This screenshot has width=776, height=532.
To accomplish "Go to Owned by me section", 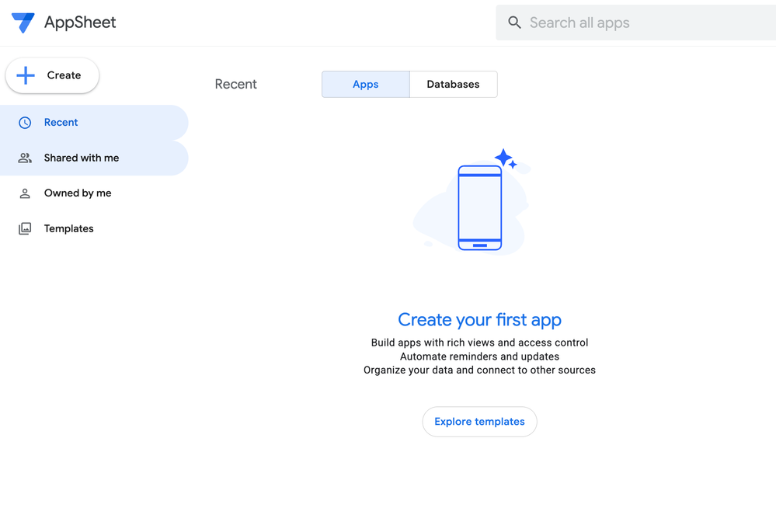I will point(94,193).
